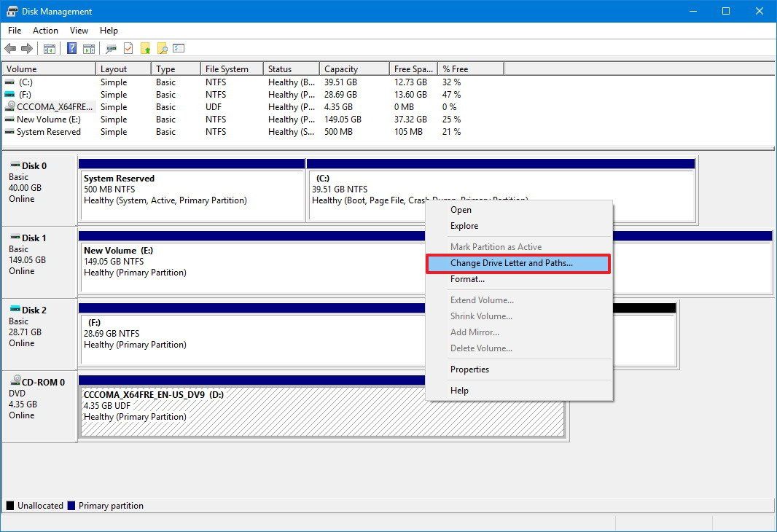Click the Forward navigation arrow in the toolbar

pos(26,48)
